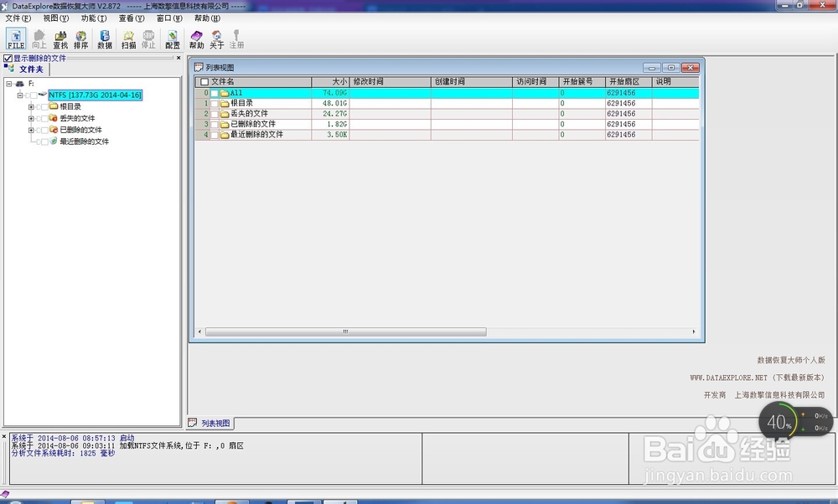Check the list row 2 丢失的文件 checkbox
The image size is (838, 504).
coord(215,114)
